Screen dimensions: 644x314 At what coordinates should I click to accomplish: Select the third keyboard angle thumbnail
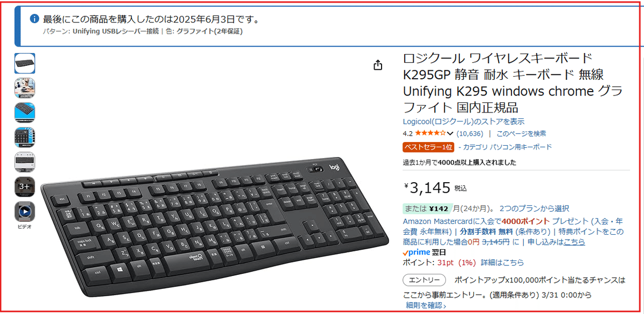(x=25, y=113)
